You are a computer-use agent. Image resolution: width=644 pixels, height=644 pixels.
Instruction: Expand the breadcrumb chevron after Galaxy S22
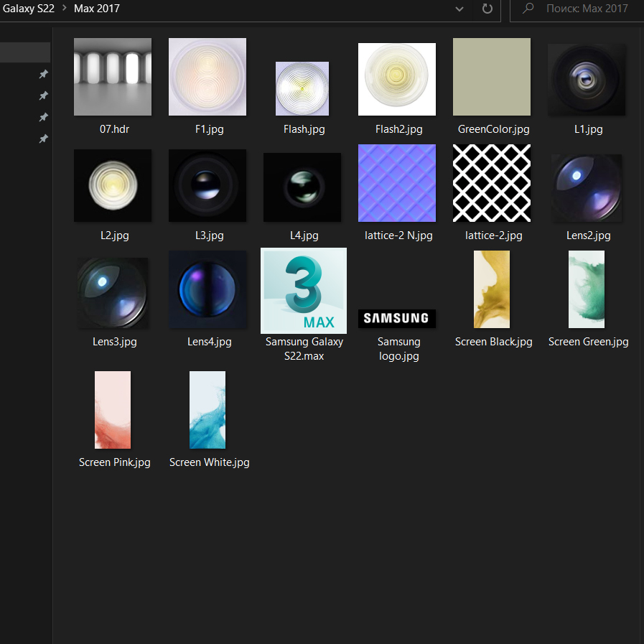click(x=64, y=9)
